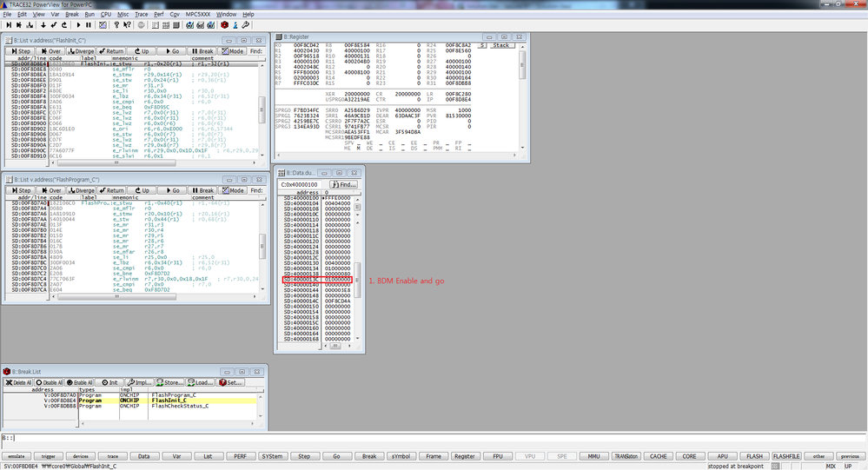The image size is (868, 470).
Task: Click Break in the FlashProgram_C list window
Action: coord(202,190)
